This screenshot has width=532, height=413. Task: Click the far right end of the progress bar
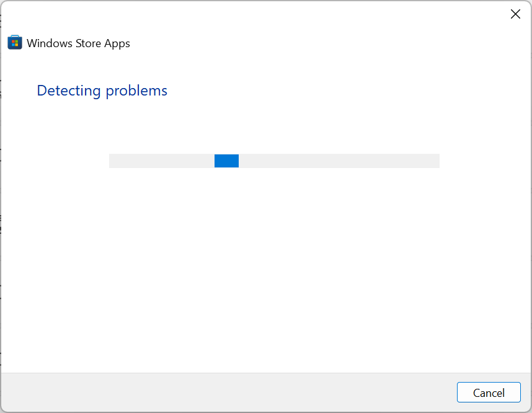coord(436,161)
